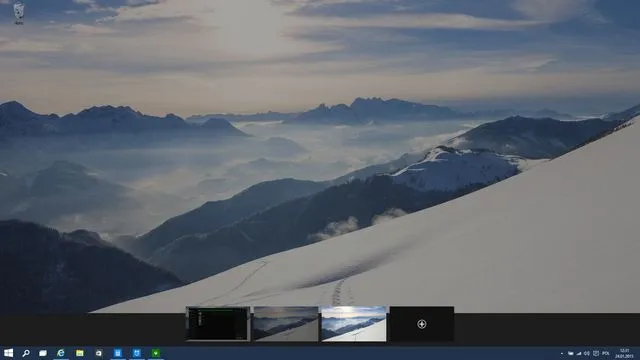
Task: Add a new virtual desktop with plus button
Action: coord(422,324)
